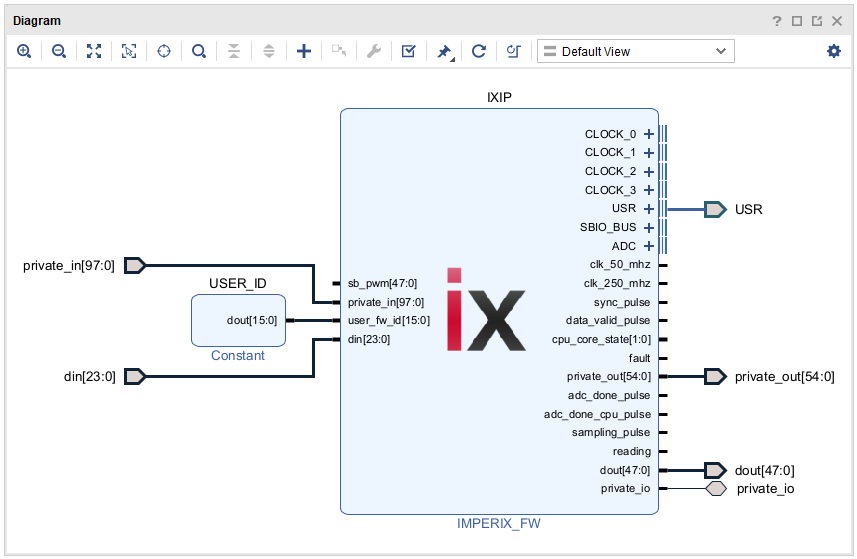Screen dimensions: 857x559
Task: Open the Diagram panel help question mark
Action: 777,20
